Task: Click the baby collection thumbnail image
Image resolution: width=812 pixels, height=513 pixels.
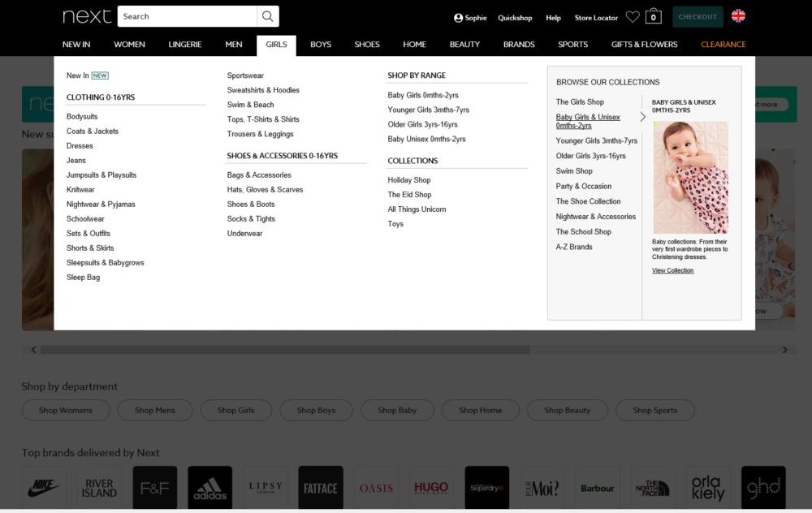Action: [x=690, y=178]
